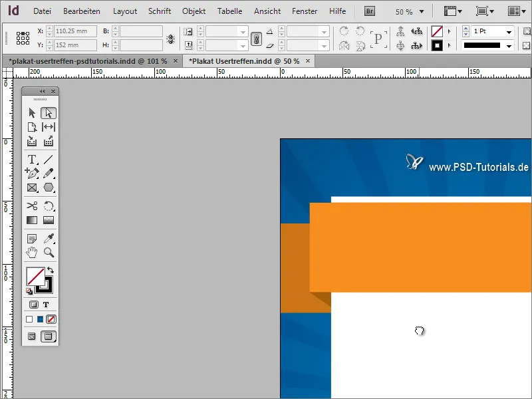This screenshot has height=399, width=532.
Task: Select the Direct Selection tool
Action: [49, 112]
